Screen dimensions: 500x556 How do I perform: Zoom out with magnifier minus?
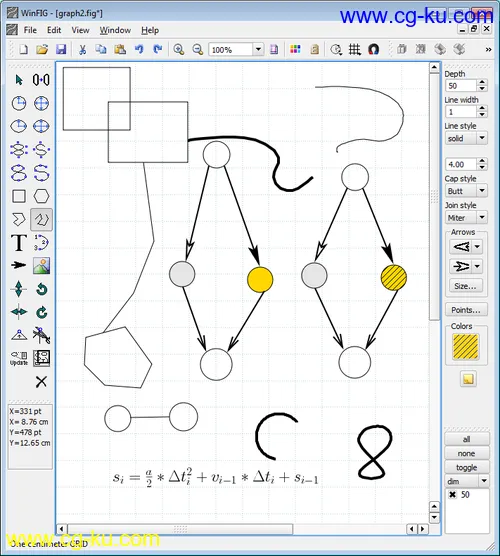click(198, 49)
